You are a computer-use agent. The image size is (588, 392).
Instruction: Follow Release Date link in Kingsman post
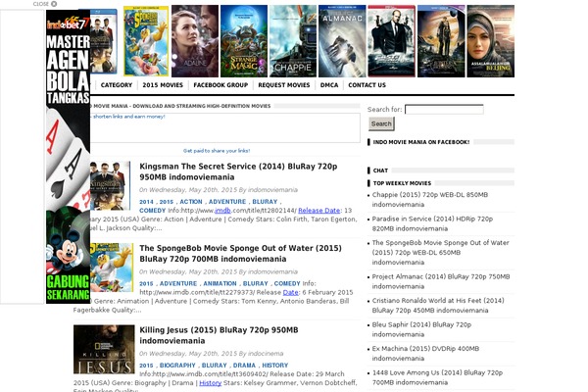pos(318,211)
